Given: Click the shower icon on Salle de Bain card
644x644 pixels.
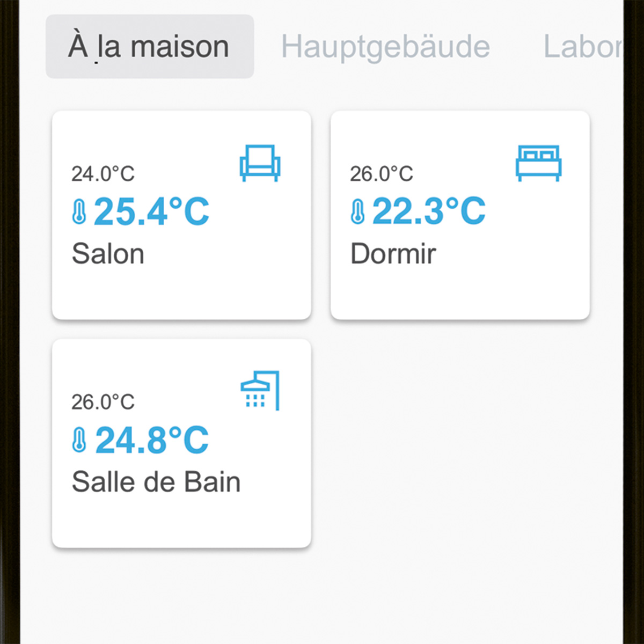Looking at the screenshot, I should 260,391.
